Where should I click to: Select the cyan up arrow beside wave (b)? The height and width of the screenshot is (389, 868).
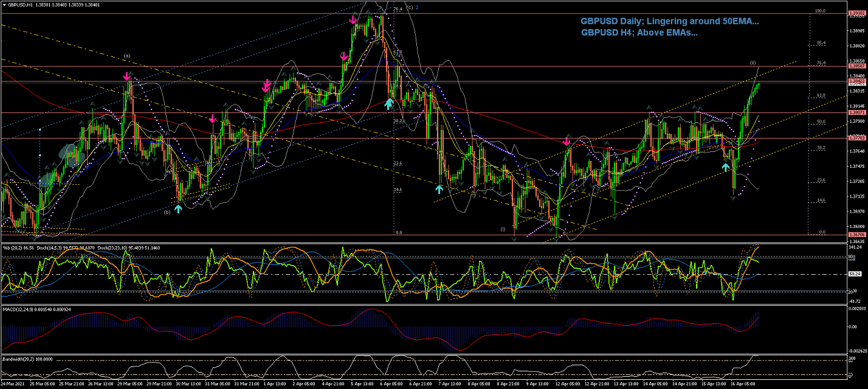coord(178,208)
